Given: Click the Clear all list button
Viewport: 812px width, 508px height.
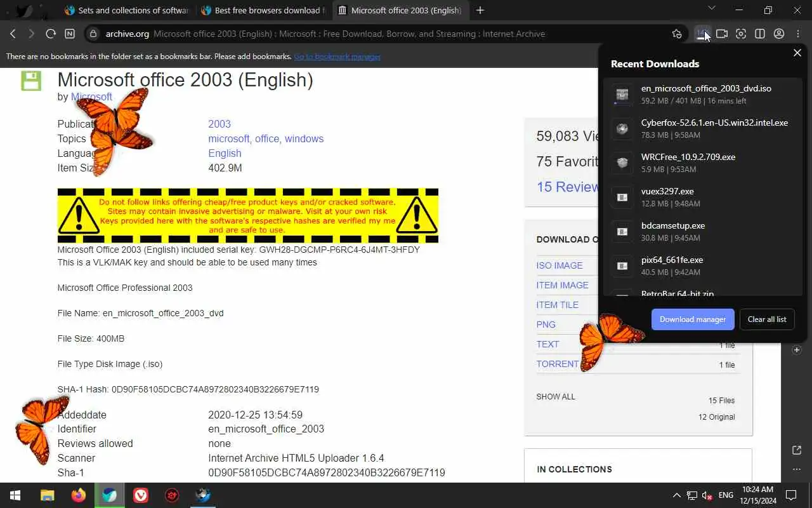Looking at the screenshot, I should 767,319.
